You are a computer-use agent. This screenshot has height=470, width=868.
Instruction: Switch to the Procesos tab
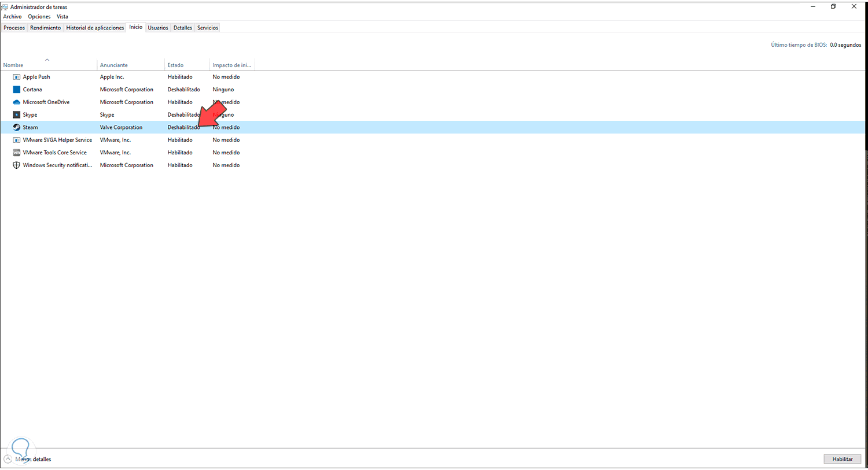pos(14,28)
